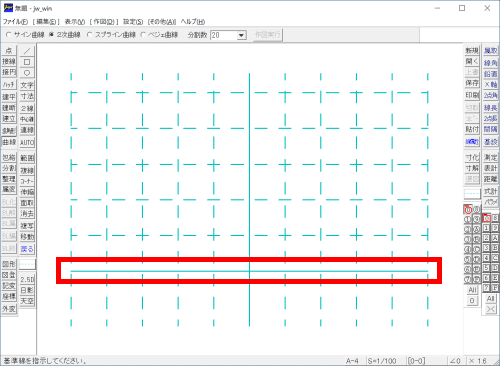
Task: Activate the 接線 tangent line tool
Action: point(9,61)
